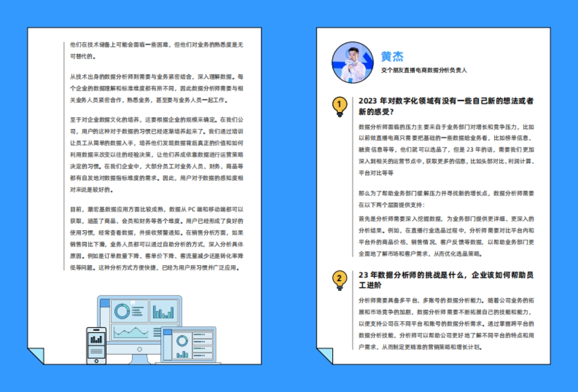Click the small bar chart on the laptop illustration
This screenshot has width=578, height=392.
click(183, 353)
